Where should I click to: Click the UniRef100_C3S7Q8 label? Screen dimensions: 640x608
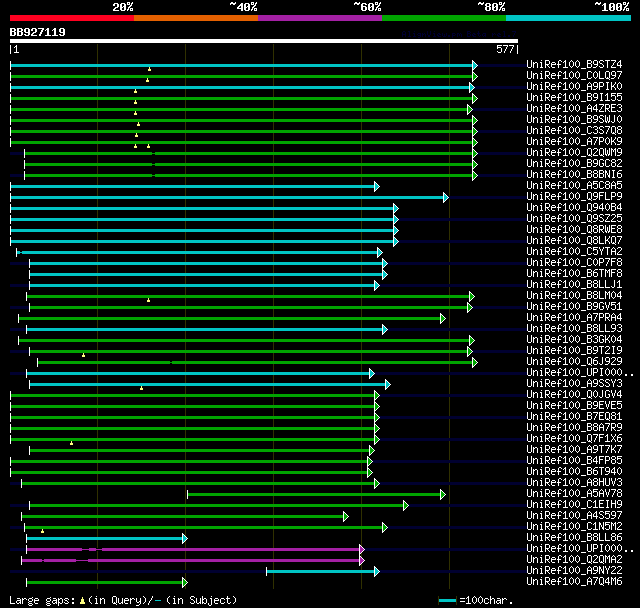(x=574, y=131)
